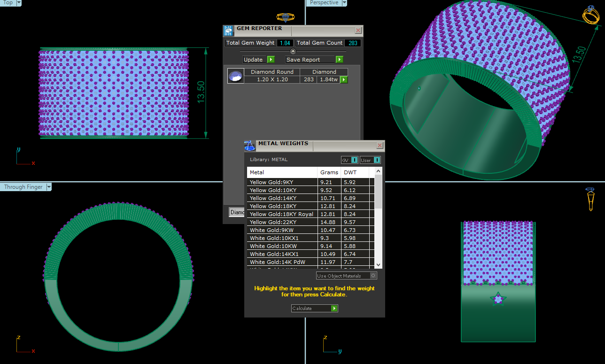605x364 pixels.
Task: Enable Use Object Materials option
Action: [x=373, y=276]
